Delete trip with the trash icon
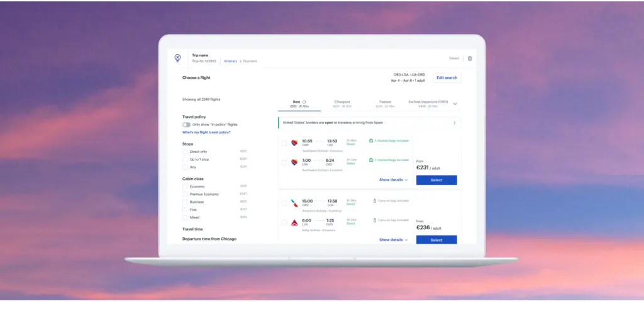This screenshot has width=644, height=328. coord(470,59)
